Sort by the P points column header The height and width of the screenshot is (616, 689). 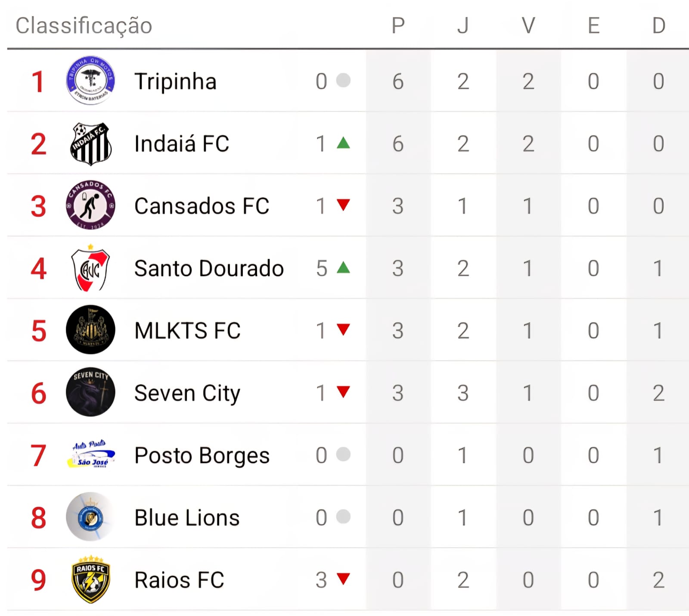click(x=398, y=25)
